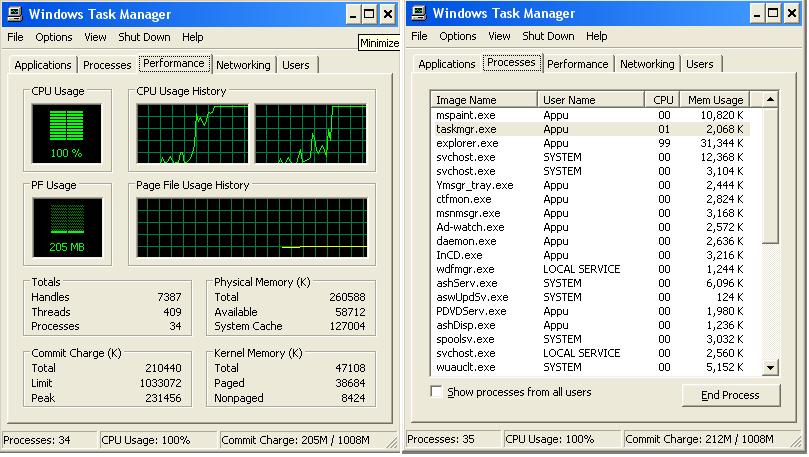
Task: Click the process list scrollbar thumb
Action: [770, 175]
